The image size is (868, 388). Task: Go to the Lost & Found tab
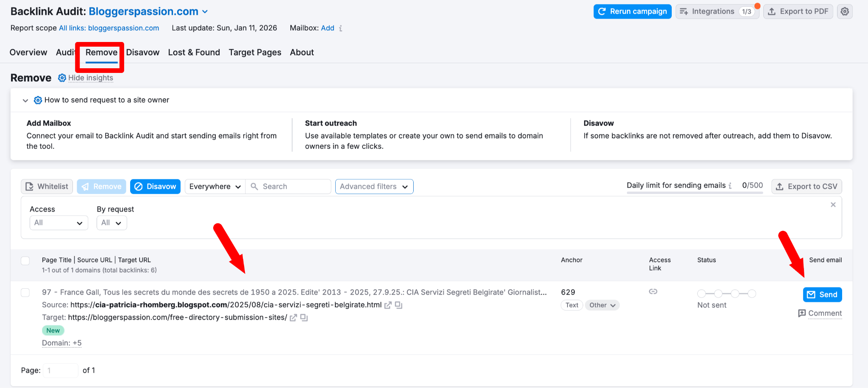pyautogui.click(x=194, y=53)
